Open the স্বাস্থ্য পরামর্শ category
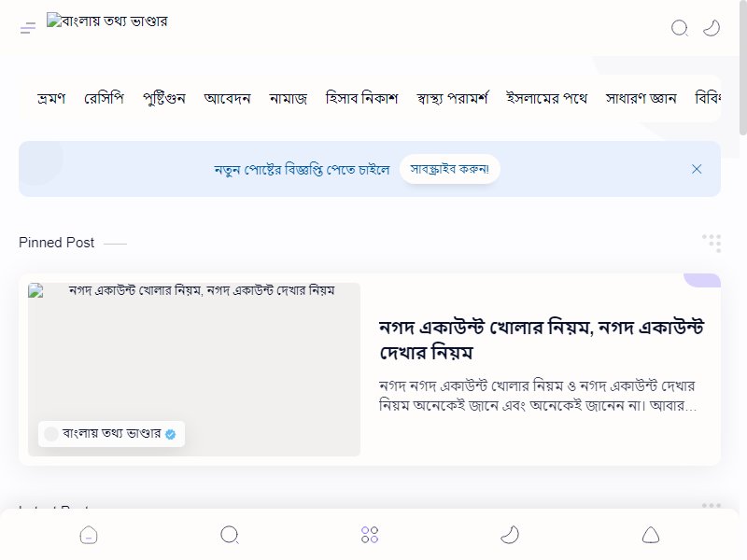 pos(452,98)
